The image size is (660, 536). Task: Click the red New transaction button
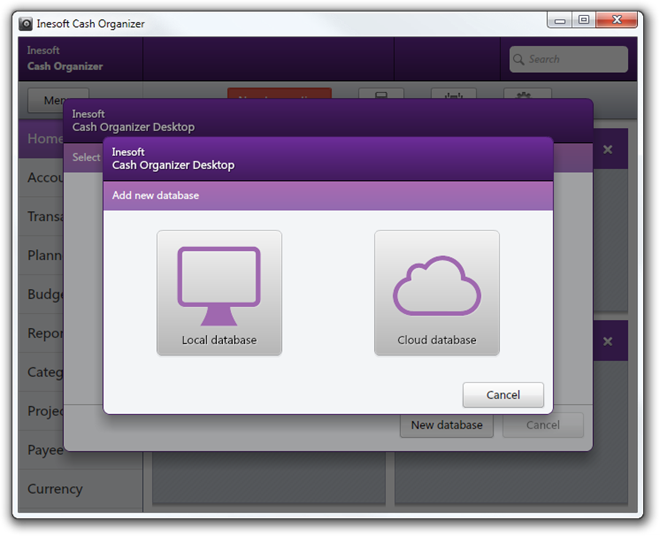tap(279, 95)
